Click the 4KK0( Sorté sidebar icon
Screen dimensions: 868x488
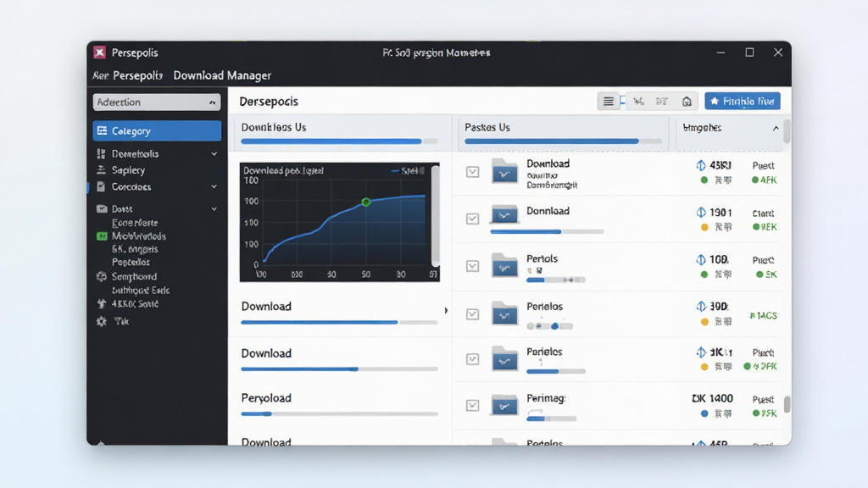102,304
